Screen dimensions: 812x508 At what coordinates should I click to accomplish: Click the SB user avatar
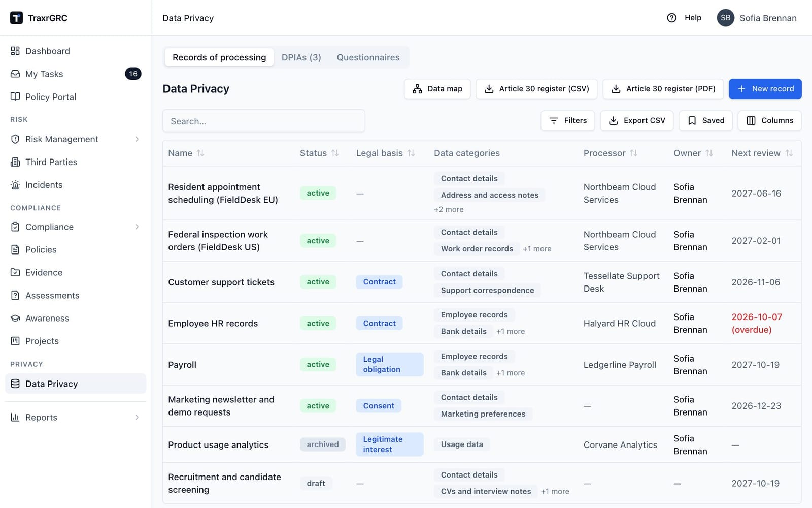[x=725, y=18]
